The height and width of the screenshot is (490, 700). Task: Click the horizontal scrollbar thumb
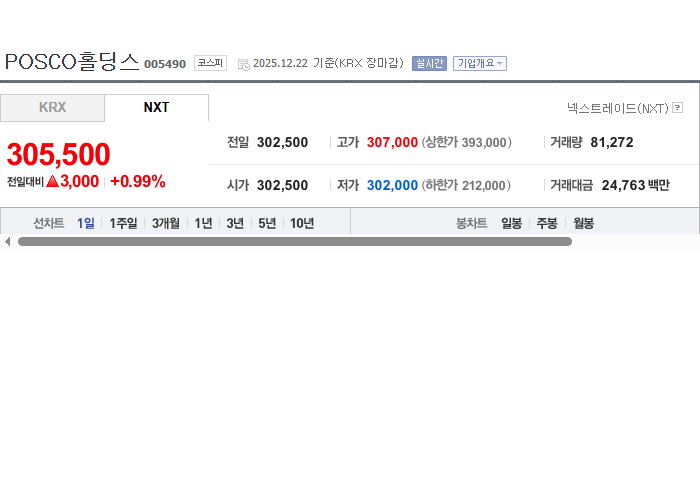(295, 241)
